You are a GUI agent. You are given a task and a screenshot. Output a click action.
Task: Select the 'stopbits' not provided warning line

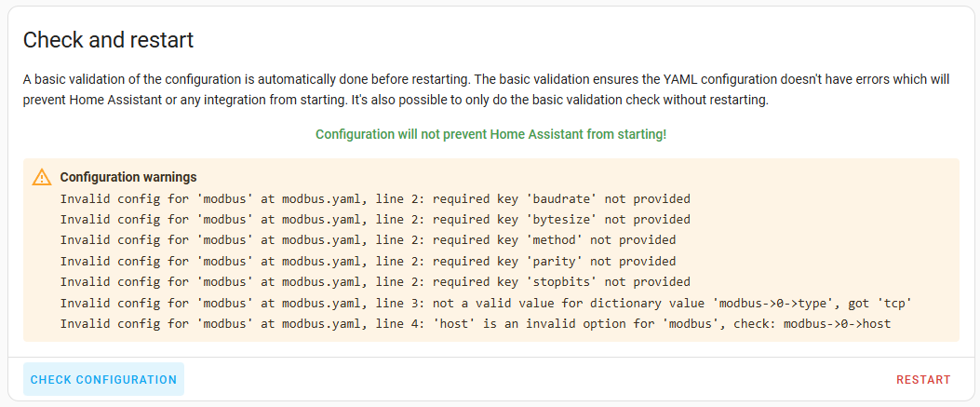coord(375,281)
